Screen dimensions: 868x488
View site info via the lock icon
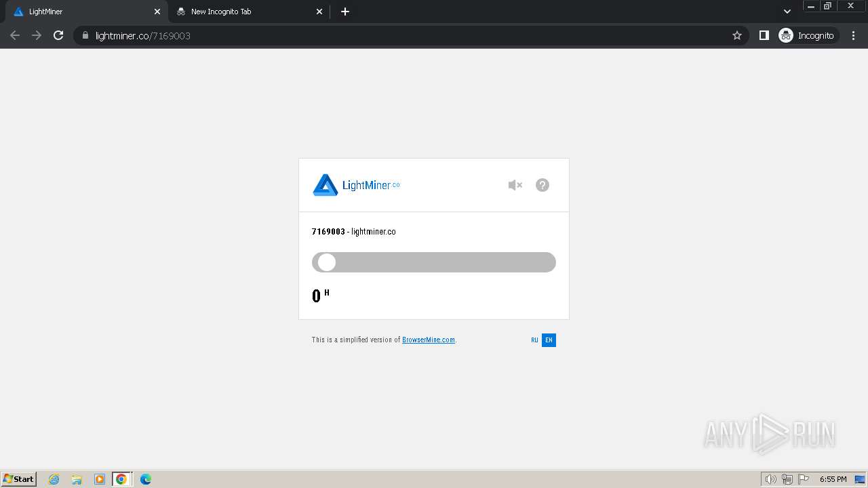point(85,35)
